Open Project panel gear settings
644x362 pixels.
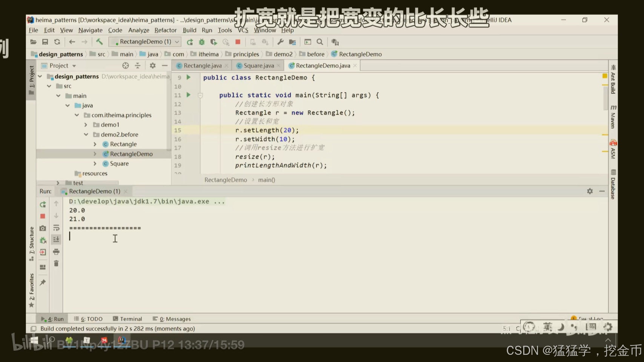[x=152, y=66]
